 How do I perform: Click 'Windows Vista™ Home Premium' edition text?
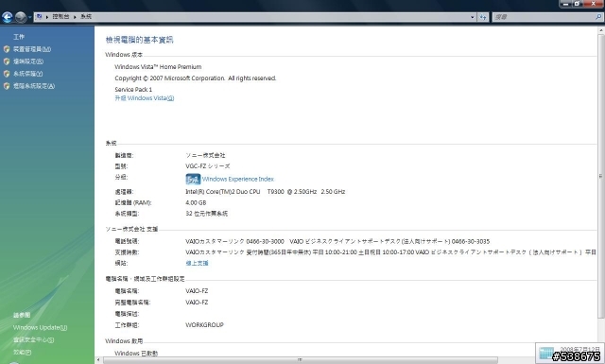point(158,67)
